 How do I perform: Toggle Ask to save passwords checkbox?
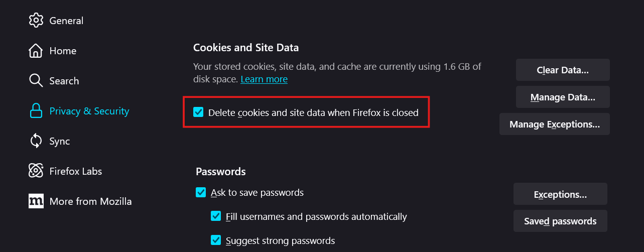tap(201, 192)
